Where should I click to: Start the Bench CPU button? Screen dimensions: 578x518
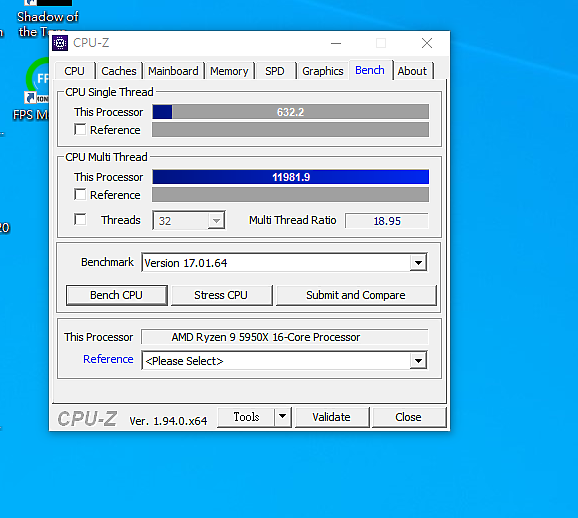(116, 295)
